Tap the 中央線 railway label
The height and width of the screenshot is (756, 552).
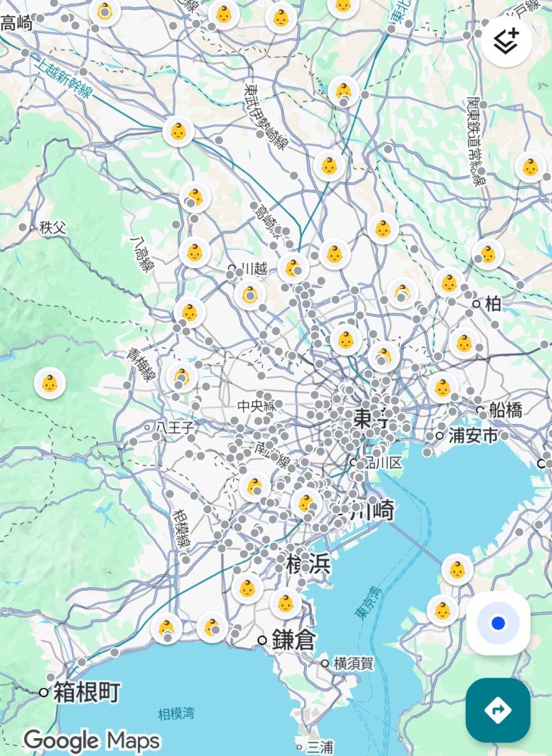[x=256, y=406]
